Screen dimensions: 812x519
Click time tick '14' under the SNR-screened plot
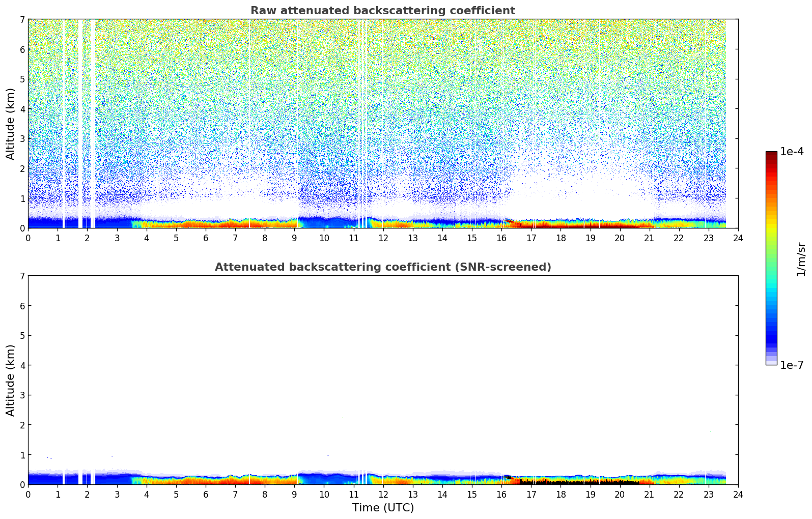pyautogui.click(x=442, y=494)
